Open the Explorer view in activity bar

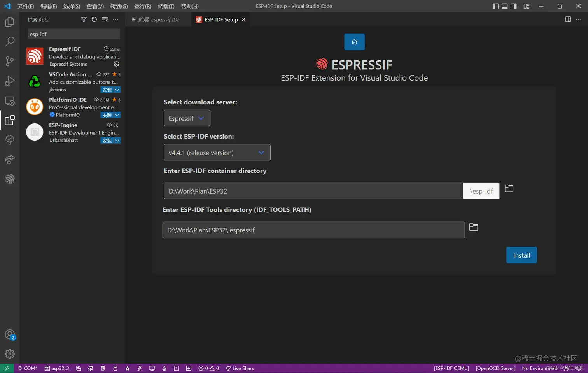tap(10, 22)
